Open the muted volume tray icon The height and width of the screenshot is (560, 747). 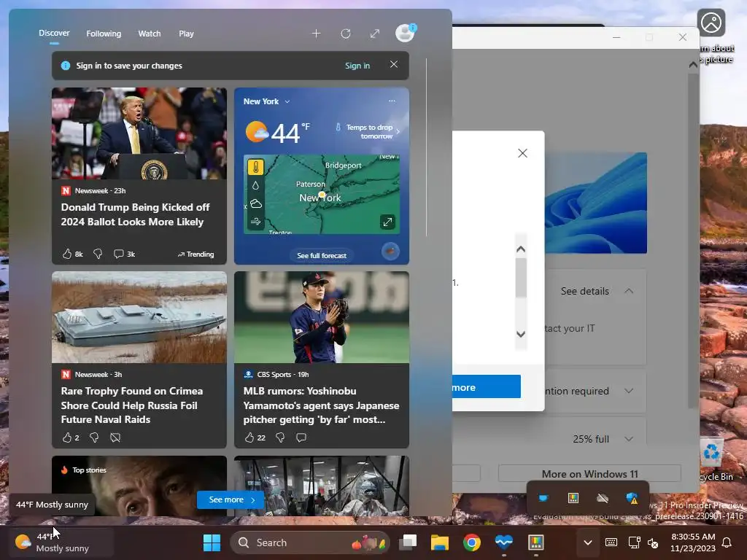653,542
